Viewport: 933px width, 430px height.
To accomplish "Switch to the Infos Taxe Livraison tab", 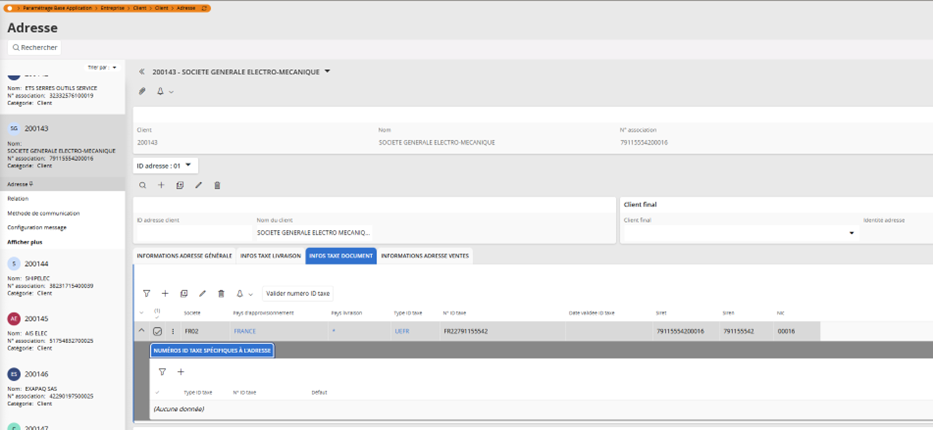I will [x=270, y=256].
